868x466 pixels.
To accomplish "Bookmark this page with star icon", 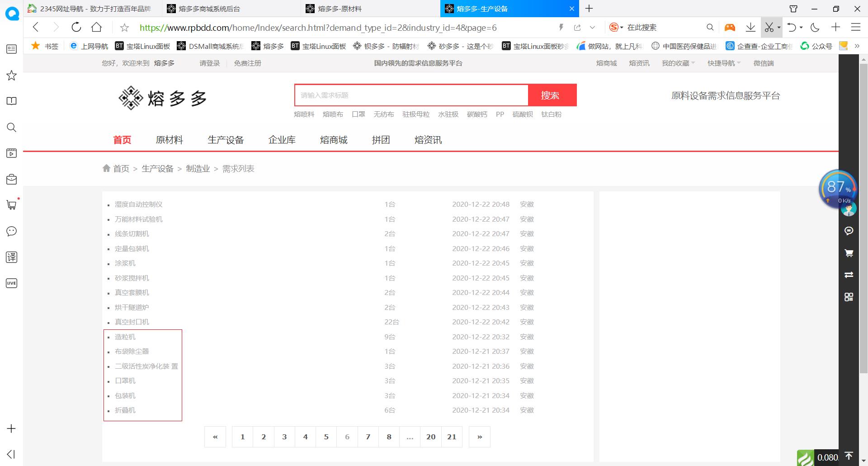I will click(x=125, y=28).
